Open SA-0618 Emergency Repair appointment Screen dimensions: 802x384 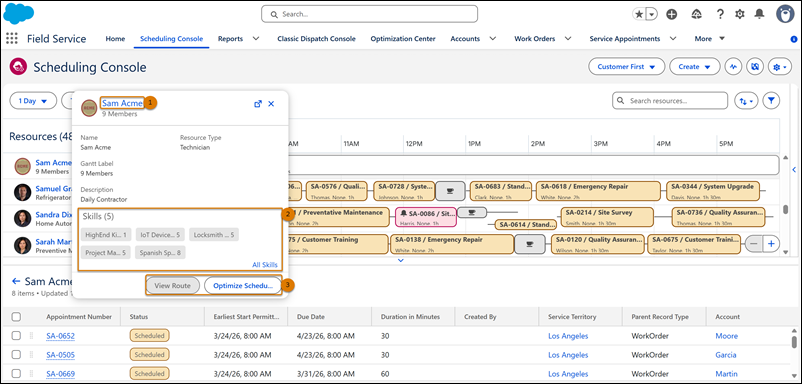598,191
